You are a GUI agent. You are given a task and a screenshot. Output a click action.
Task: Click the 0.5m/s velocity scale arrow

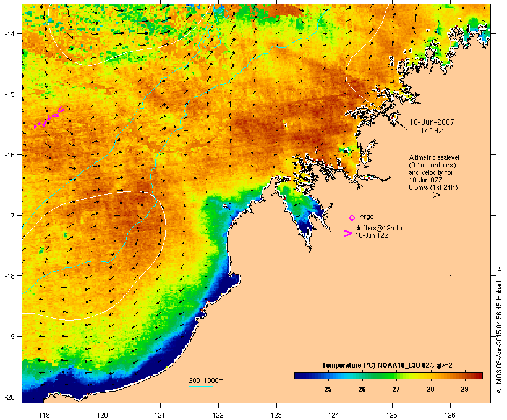[x=428, y=195]
